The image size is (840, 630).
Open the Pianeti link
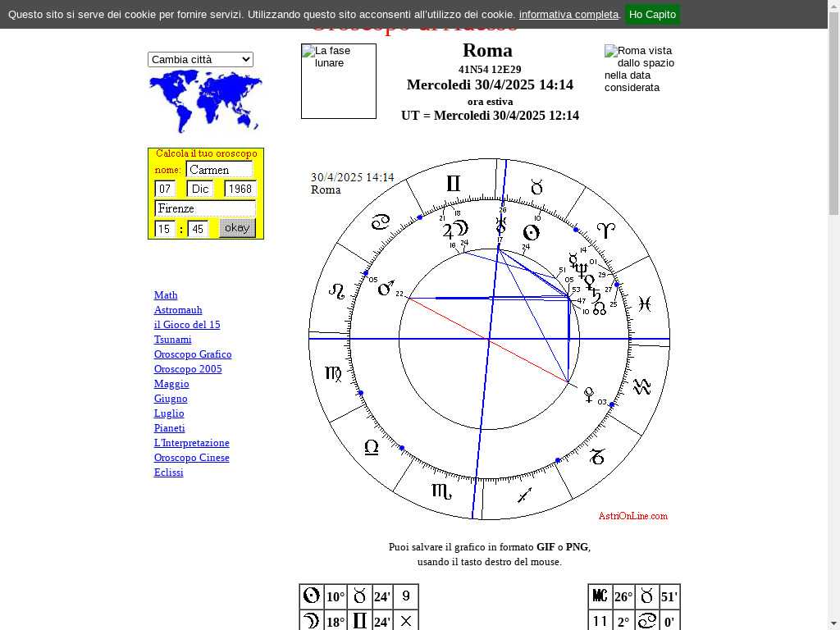[x=169, y=428]
